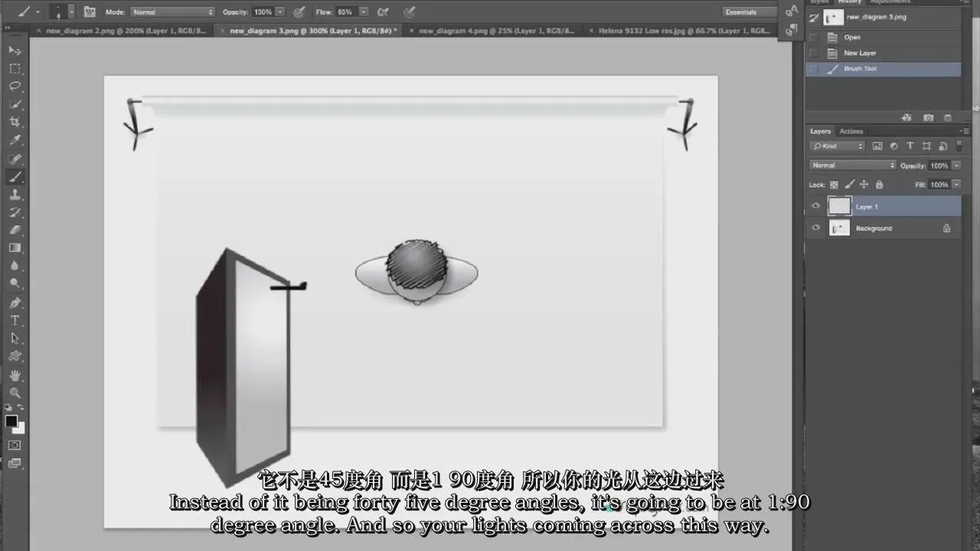Select the Crop tool
Viewport: 980px width, 551px height.
[x=15, y=122]
